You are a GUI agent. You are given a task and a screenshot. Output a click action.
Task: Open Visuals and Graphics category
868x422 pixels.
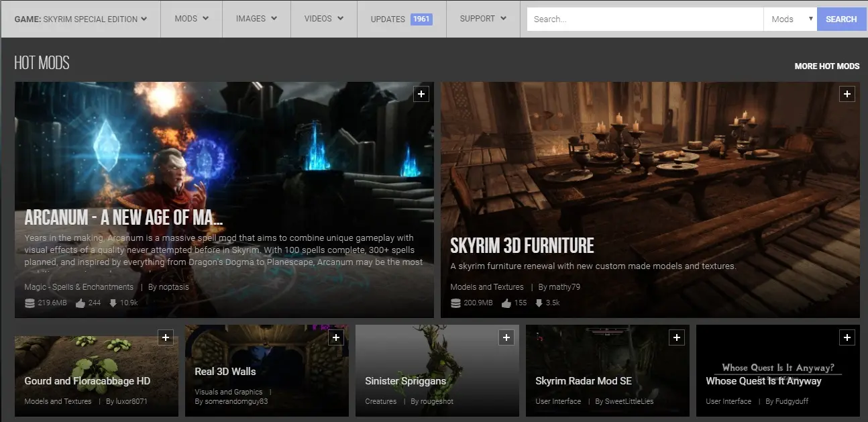click(x=229, y=392)
